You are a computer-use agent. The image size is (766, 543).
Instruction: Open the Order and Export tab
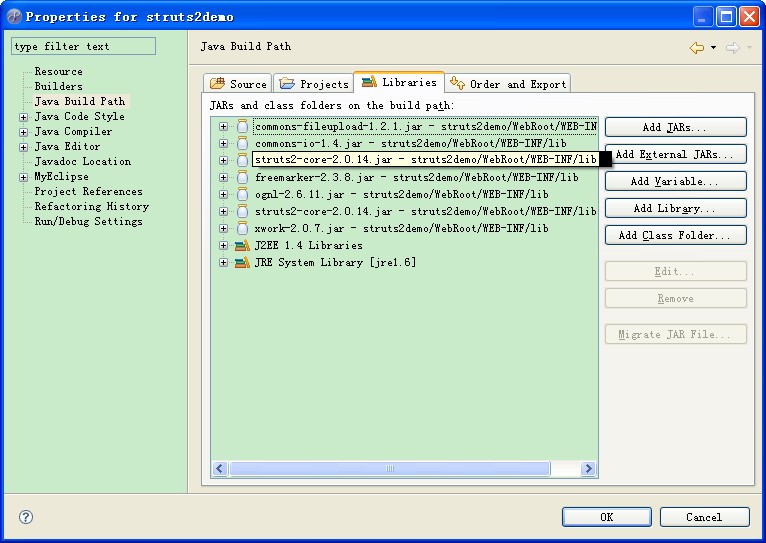tap(508, 84)
